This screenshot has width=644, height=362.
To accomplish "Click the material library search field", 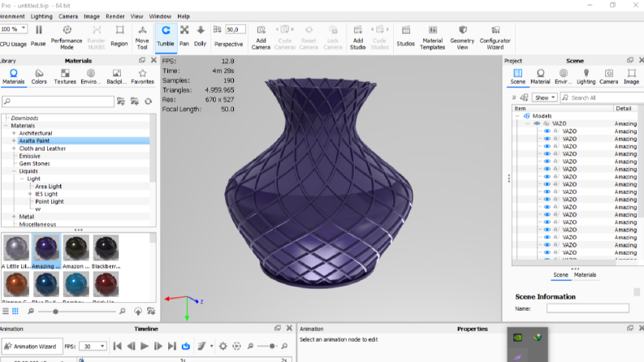I will 58,101.
